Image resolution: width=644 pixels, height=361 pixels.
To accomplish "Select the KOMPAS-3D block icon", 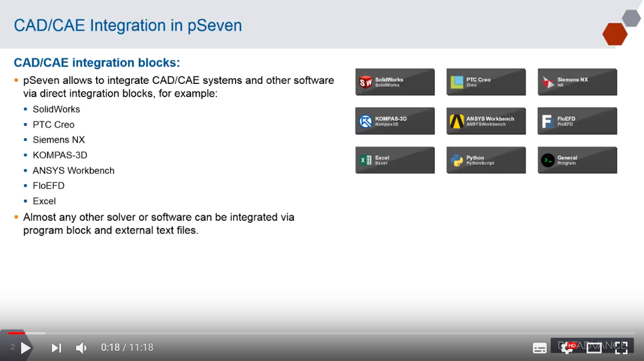I will (365, 121).
